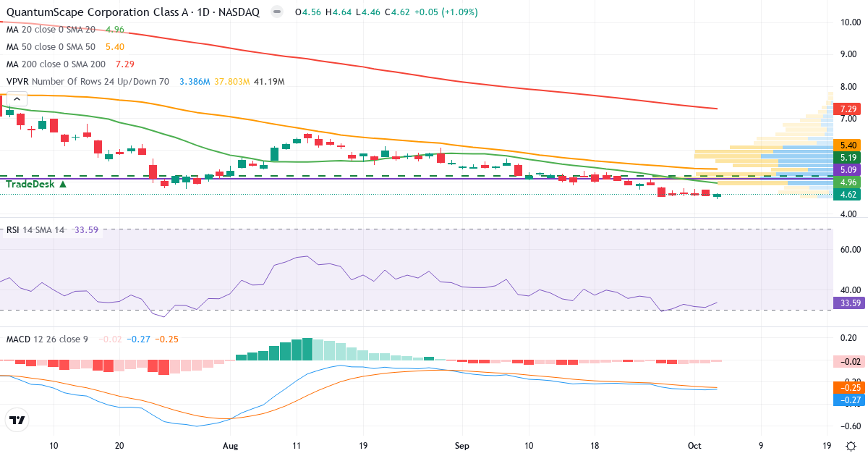Click the 33.59 RSI value label
The width and height of the screenshot is (868, 456).
[x=848, y=303]
